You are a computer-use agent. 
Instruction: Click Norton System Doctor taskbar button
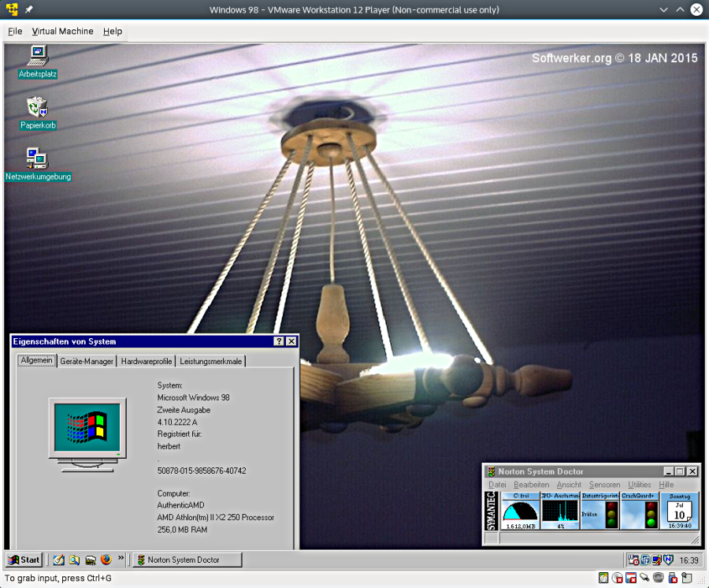pos(187,560)
